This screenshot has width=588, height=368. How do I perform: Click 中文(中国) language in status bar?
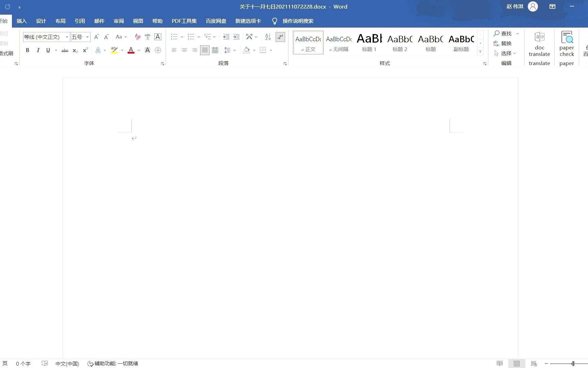(x=67, y=364)
